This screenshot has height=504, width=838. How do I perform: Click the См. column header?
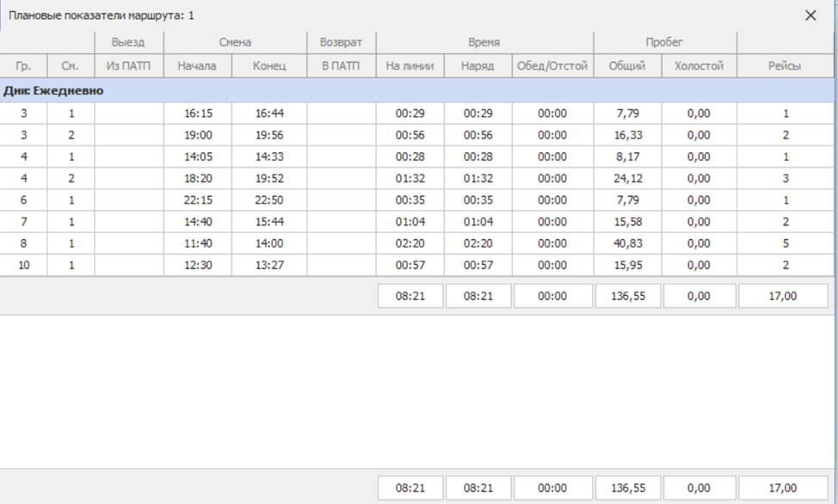tap(71, 66)
